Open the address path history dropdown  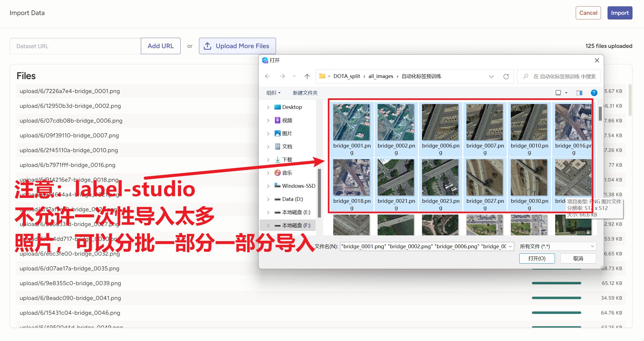click(x=491, y=76)
